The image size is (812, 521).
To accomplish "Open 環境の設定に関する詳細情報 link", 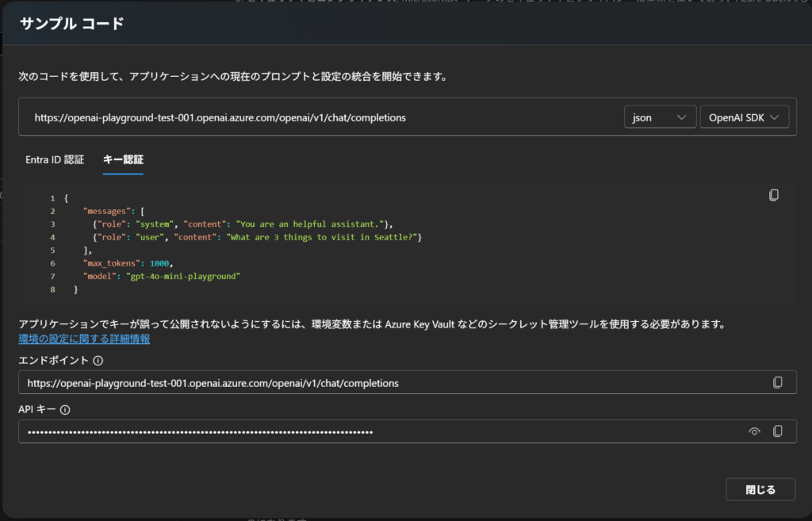I will point(84,339).
